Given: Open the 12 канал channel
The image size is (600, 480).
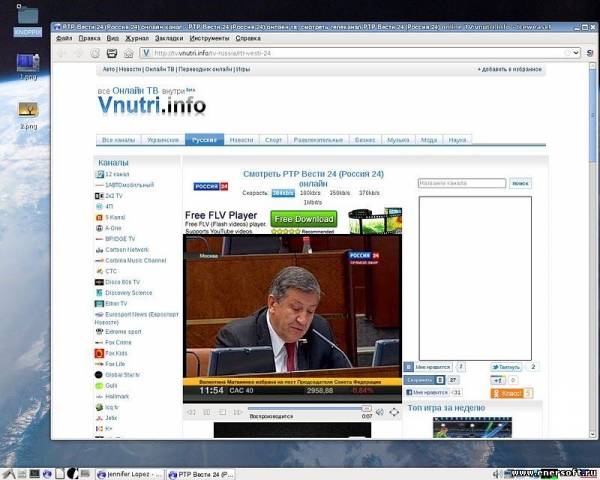Looking at the screenshot, I should pyautogui.click(x=117, y=174).
